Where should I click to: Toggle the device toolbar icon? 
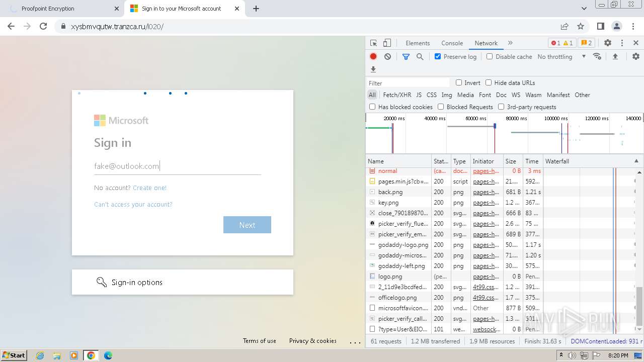click(387, 43)
